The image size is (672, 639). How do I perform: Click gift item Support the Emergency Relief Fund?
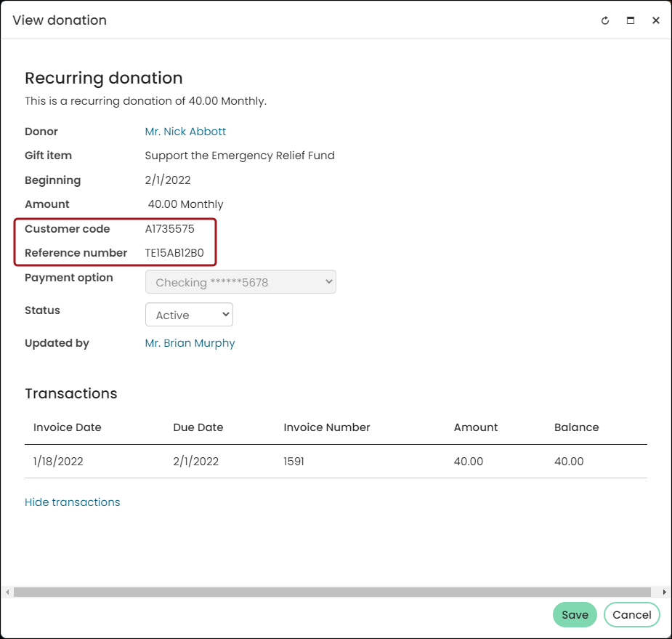[x=240, y=156]
